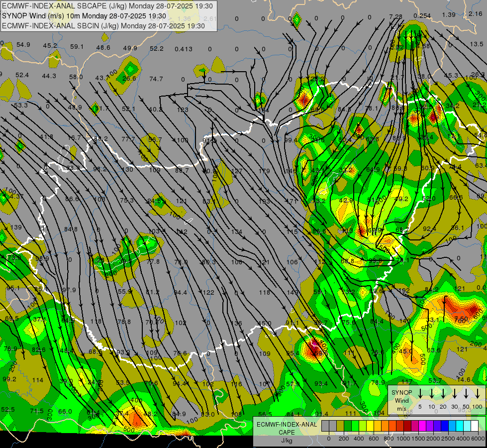Image resolution: width=487 pixels, height=448 pixels.
Task: Click the '122' value on the map
Action: click(209, 293)
